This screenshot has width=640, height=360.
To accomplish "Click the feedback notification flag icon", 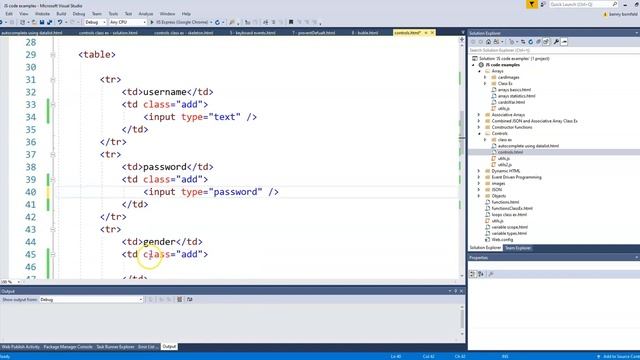I will (x=531, y=4).
